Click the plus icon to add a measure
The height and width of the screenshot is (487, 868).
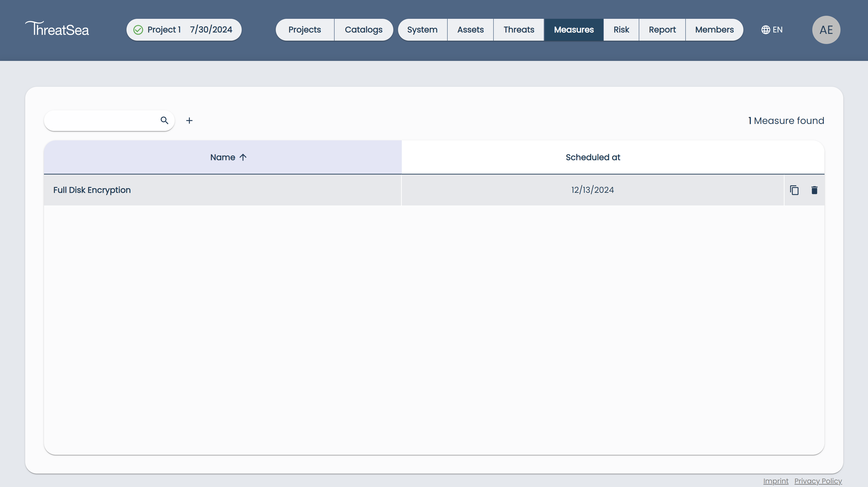tap(190, 120)
